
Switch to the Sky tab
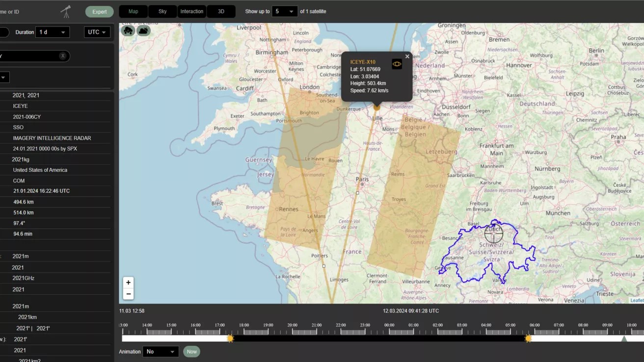[162, 11]
